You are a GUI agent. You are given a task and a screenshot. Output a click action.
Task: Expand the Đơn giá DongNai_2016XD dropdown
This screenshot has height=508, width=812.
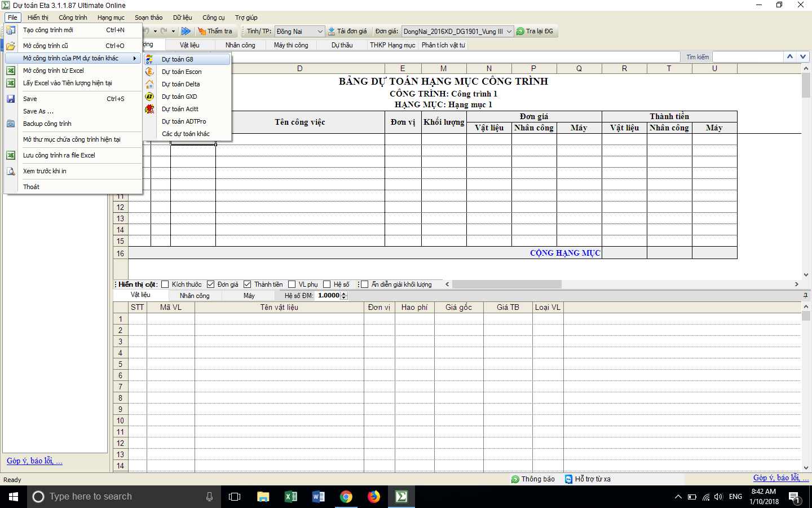[509, 32]
